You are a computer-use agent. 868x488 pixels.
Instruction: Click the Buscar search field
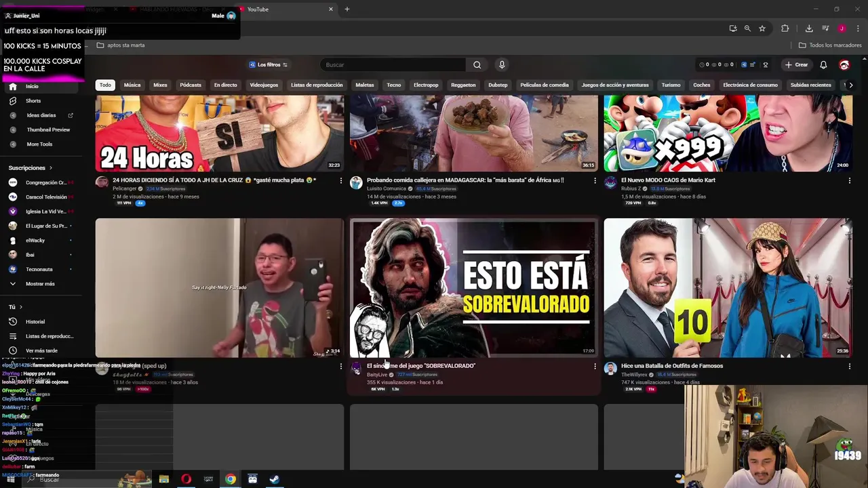pos(393,65)
